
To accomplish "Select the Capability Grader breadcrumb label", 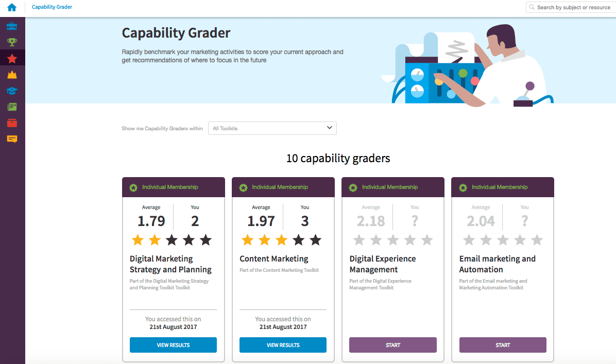I will pyautogui.click(x=52, y=7).
